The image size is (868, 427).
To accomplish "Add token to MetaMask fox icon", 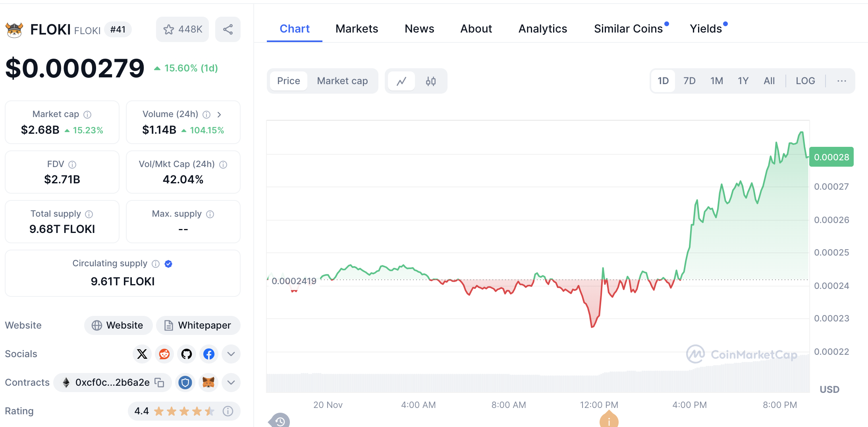I will tap(208, 383).
